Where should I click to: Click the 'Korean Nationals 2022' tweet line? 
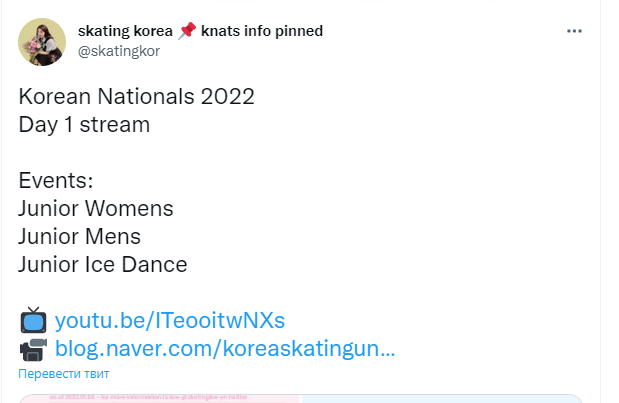click(136, 97)
